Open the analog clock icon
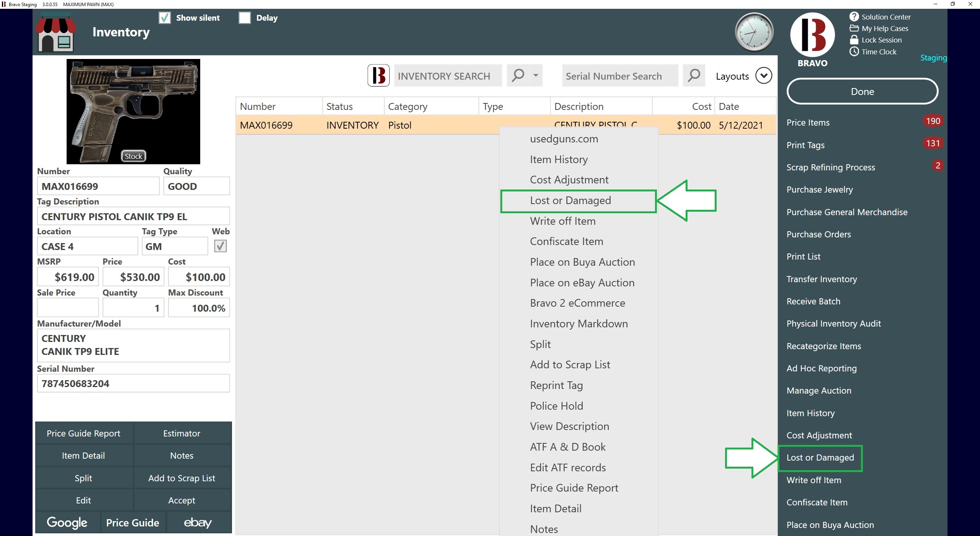 (754, 32)
